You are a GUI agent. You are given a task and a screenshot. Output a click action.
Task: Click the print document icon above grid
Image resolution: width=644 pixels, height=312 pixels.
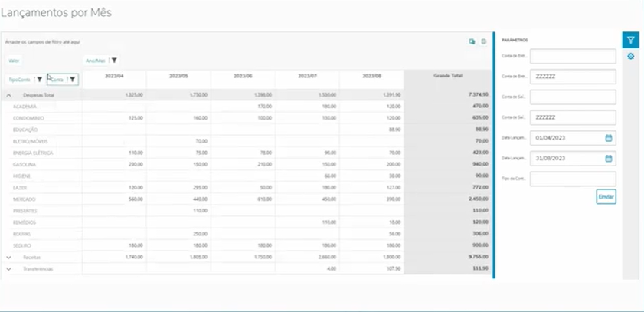coord(483,41)
